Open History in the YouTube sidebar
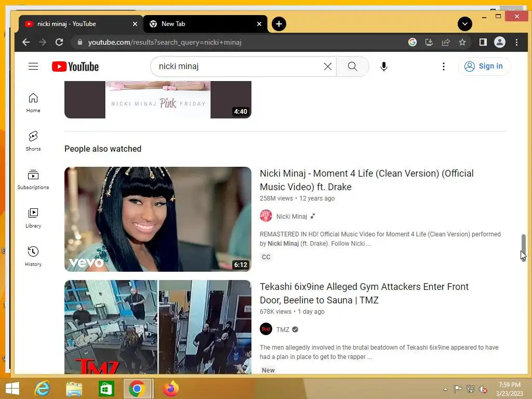This screenshot has height=399, width=532. (33, 256)
